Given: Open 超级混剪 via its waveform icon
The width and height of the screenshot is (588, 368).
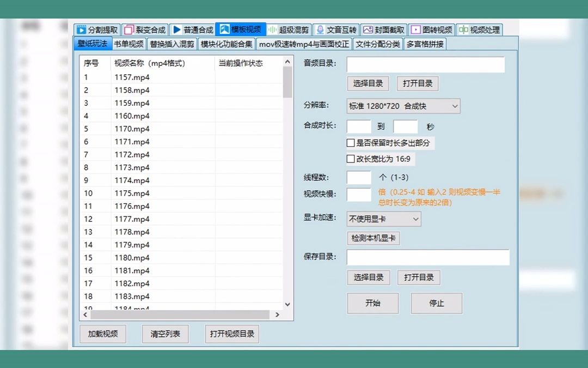Looking at the screenshot, I should 272,29.
